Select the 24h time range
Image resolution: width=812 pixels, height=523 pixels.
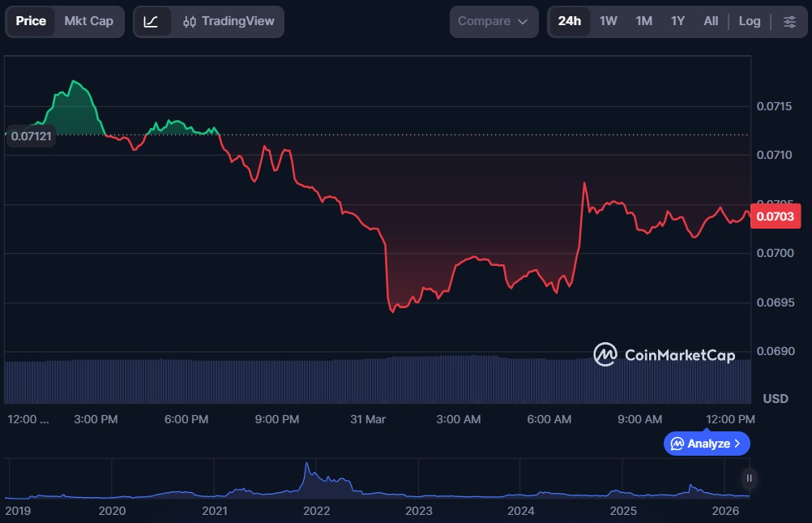click(570, 22)
